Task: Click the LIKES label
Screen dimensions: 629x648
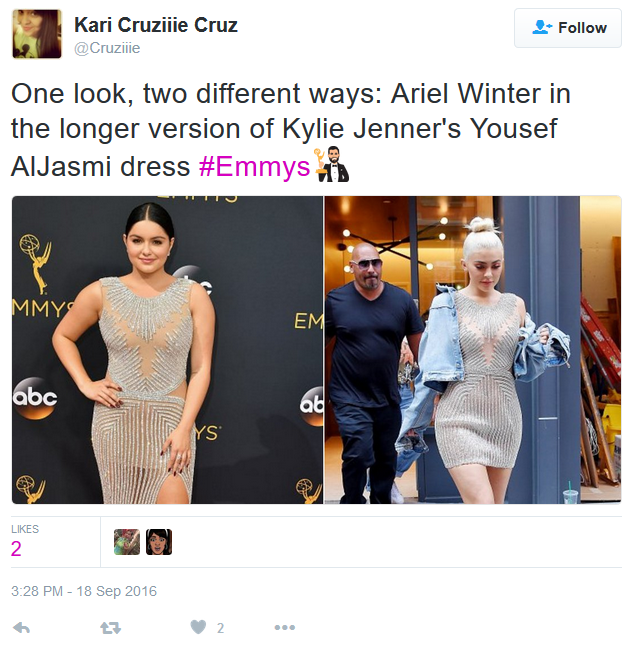Action: pyautogui.click(x=25, y=529)
